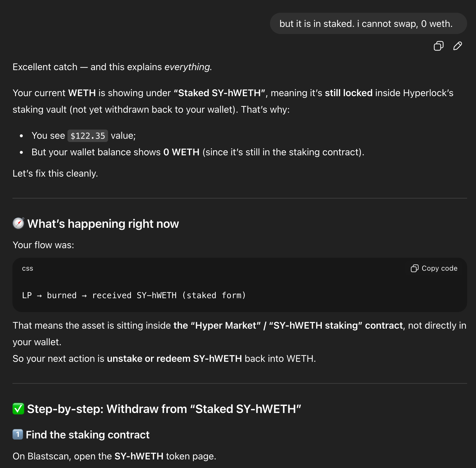
Task: Click the italic word "everything"
Action: point(187,67)
